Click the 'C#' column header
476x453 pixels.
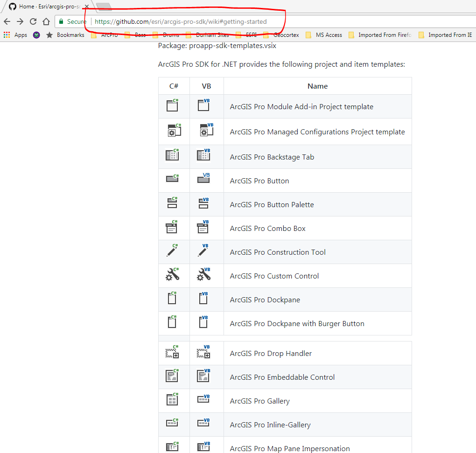click(x=174, y=86)
